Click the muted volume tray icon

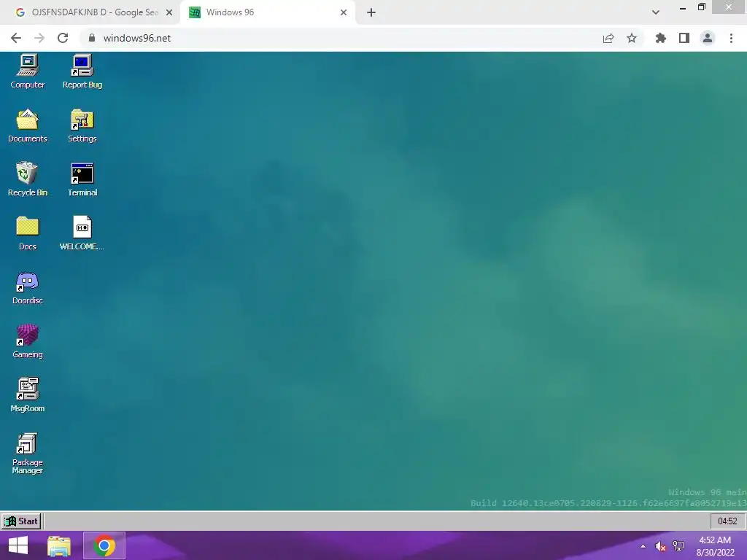pos(660,546)
